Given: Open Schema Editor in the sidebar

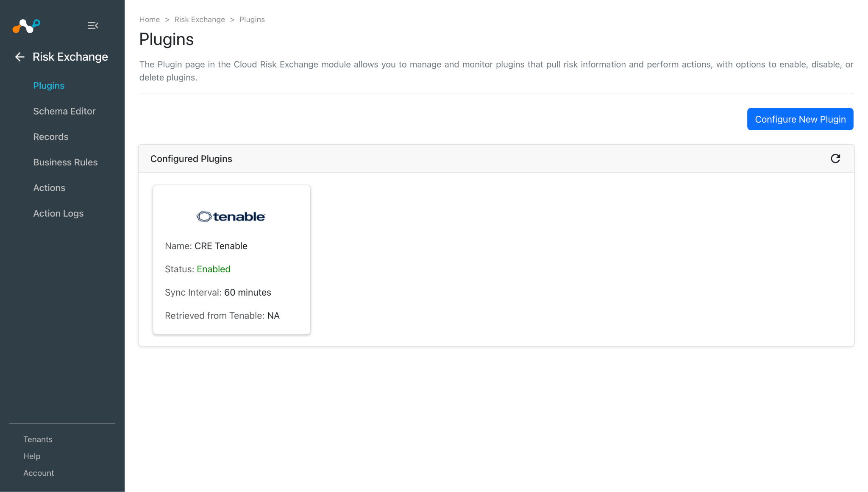Looking at the screenshot, I should 64,111.
